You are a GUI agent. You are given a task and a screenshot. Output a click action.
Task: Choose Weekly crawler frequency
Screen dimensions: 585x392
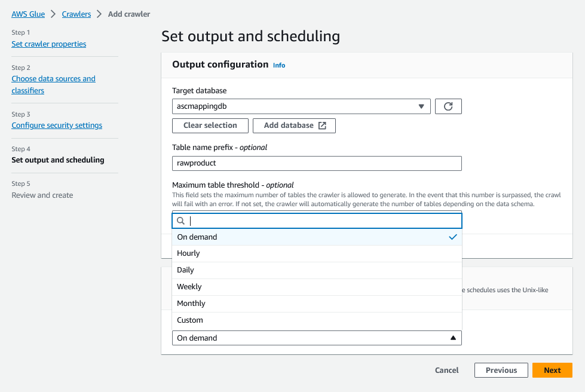tap(189, 286)
